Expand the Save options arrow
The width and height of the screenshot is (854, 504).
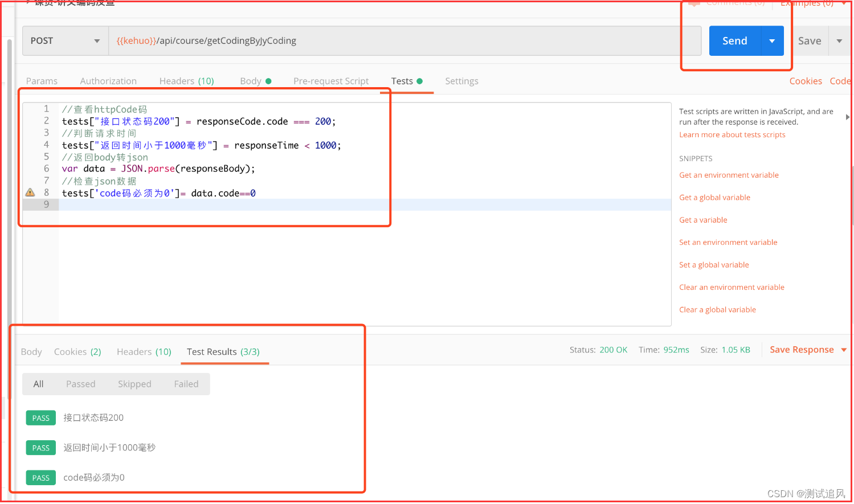840,41
